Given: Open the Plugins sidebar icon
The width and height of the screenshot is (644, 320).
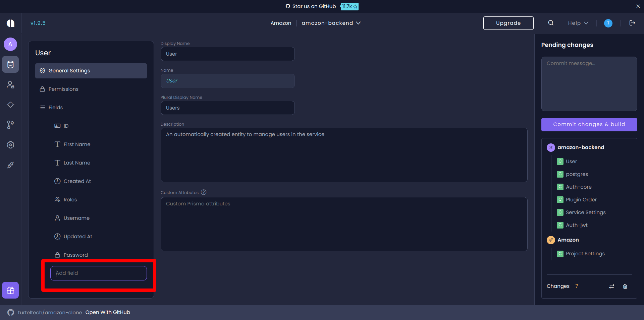Looking at the screenshot, I should [x=10, y=165].
